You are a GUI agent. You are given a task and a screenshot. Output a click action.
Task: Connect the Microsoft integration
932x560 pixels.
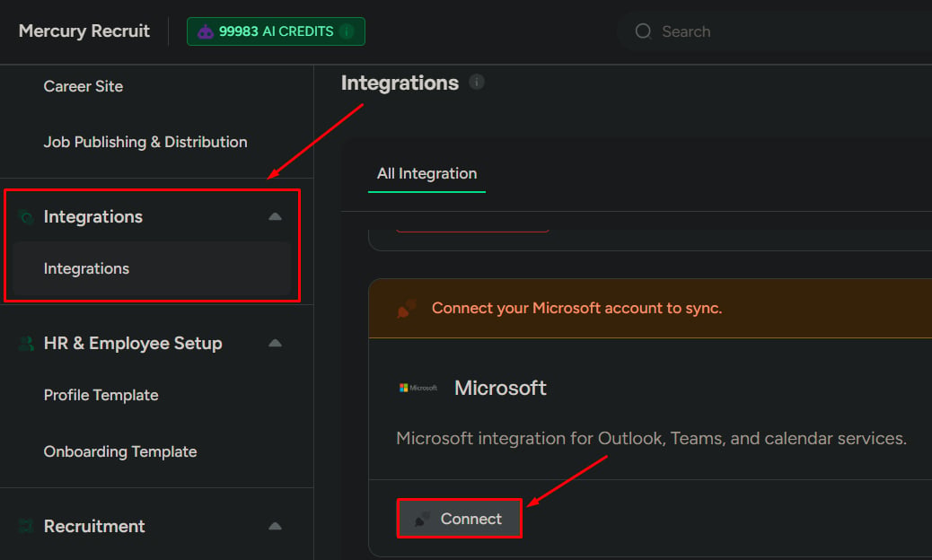(x=460, y=519)
